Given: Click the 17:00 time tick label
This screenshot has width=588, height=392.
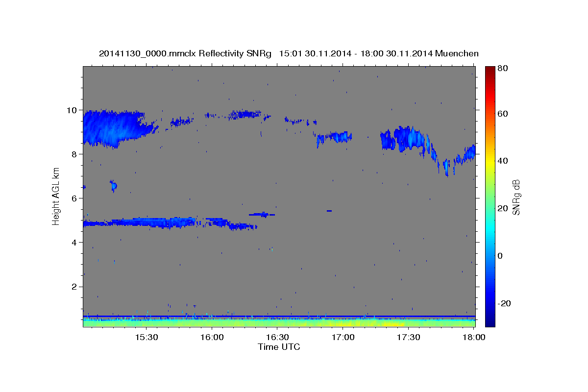Looking at the screenshot, I should pyautogui.click(x=343, y=338).
